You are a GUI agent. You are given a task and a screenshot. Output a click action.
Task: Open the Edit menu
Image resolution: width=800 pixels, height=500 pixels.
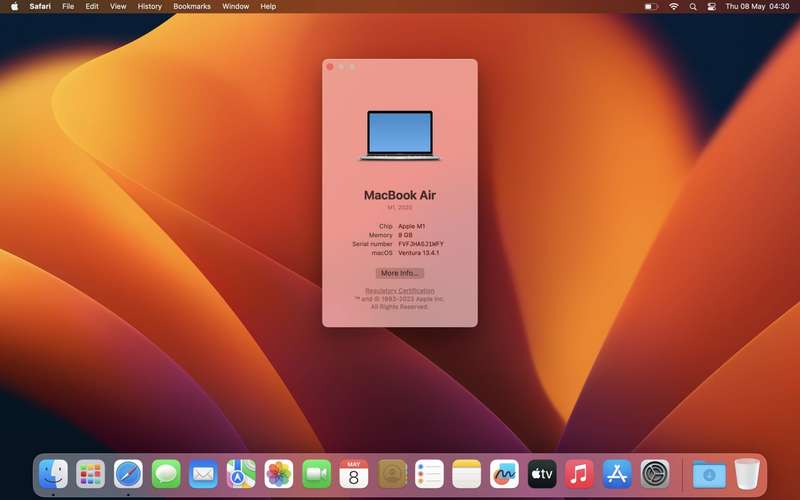click(92, 7)
